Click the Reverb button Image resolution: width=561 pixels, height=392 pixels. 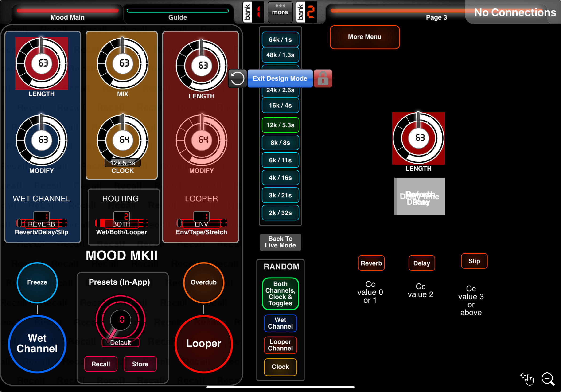coord(371,263)
